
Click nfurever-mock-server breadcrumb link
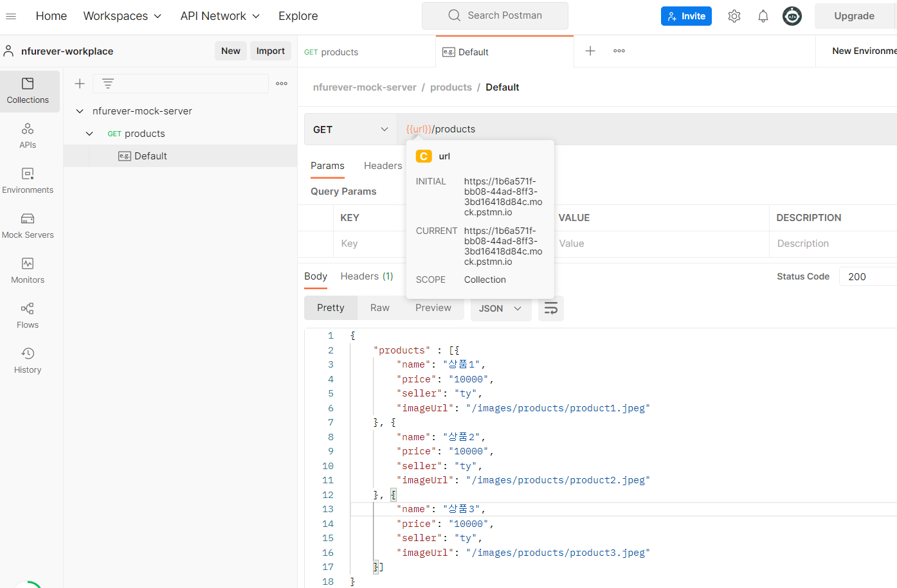point(365,87)
